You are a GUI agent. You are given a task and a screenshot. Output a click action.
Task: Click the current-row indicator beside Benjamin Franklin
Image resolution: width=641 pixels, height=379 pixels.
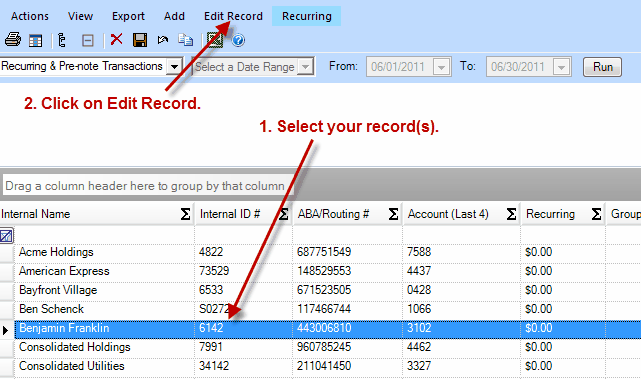(5, 330)
